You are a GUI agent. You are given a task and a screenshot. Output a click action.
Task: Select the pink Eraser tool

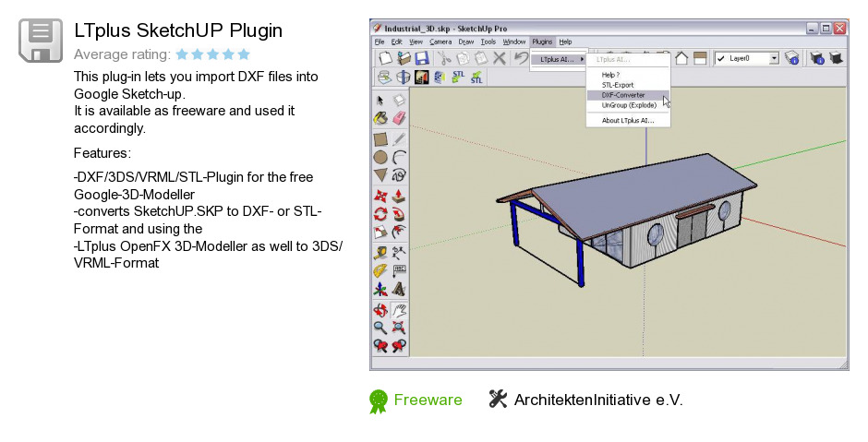[399, 118]
